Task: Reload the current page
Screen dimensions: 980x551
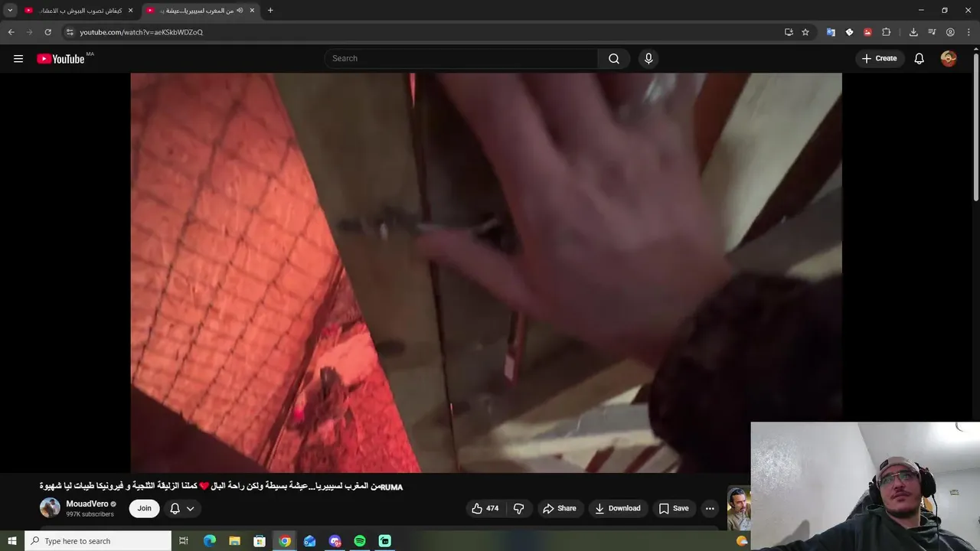Action: [47, 32]
